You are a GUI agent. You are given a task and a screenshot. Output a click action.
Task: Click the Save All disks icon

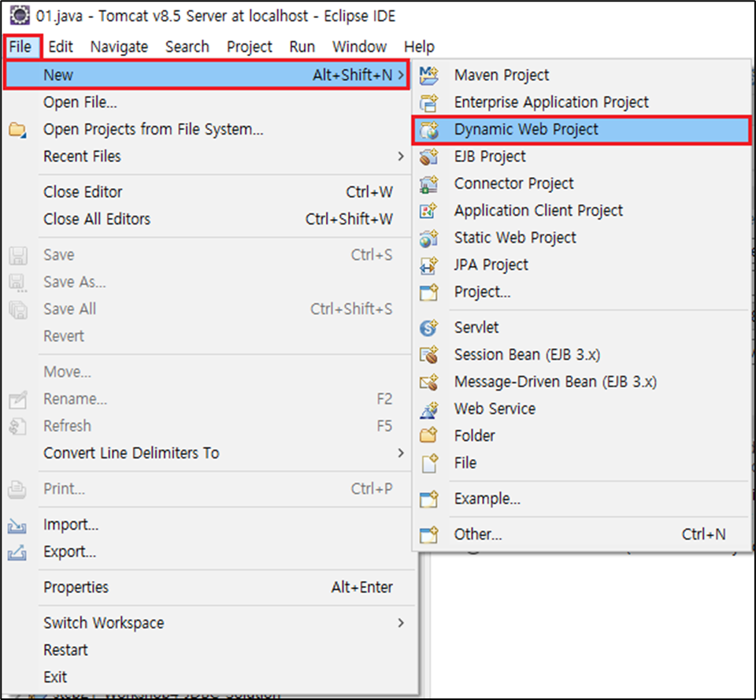pyautogui.click(x=18, y=309)
